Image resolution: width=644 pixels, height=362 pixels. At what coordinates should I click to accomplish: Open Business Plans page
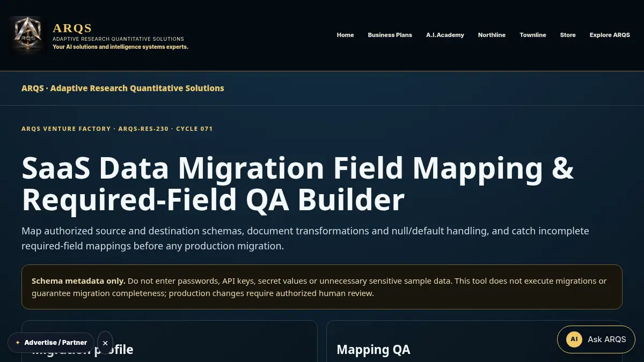[390, 35]
